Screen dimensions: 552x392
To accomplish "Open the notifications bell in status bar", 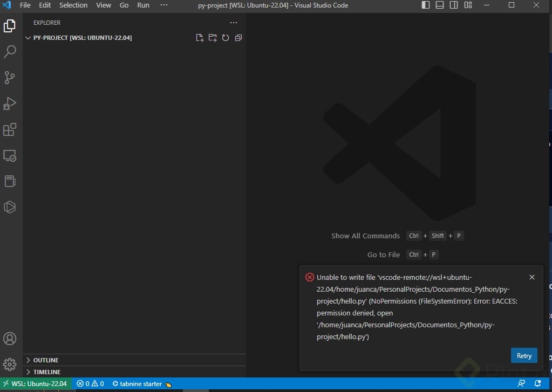I will point(537,383).
